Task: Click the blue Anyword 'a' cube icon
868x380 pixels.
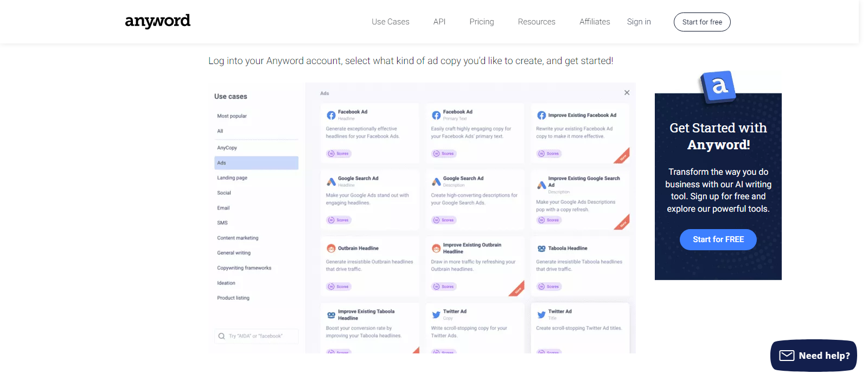Action: coord(718,86)
